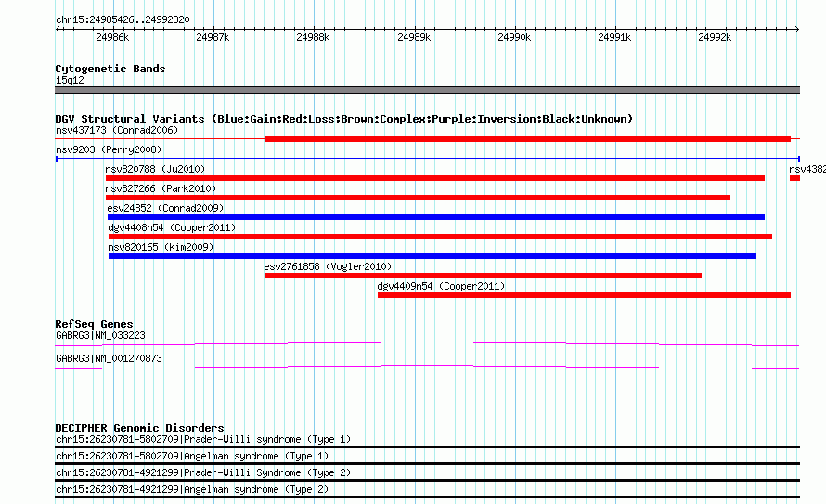The image size is (826, 504).
Task: Click the 24986k ruler tick label
Action: pyautogui.click(x=112, y=37)
